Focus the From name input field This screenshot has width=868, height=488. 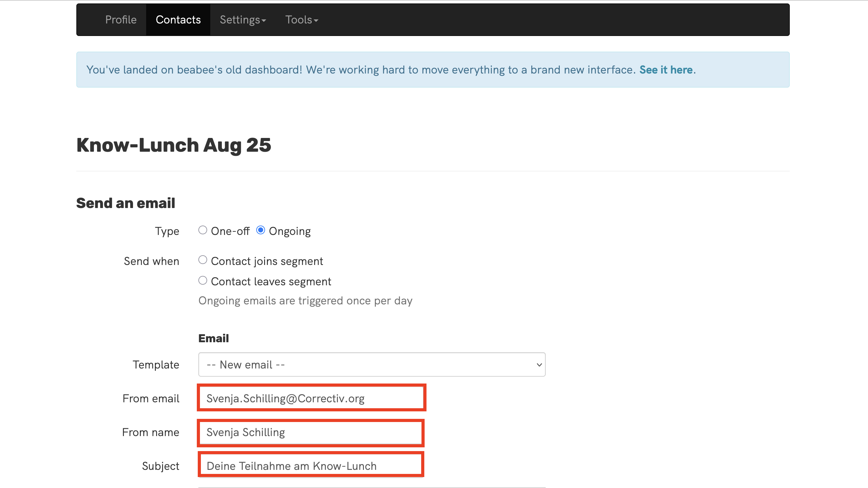tap(310, 432)
